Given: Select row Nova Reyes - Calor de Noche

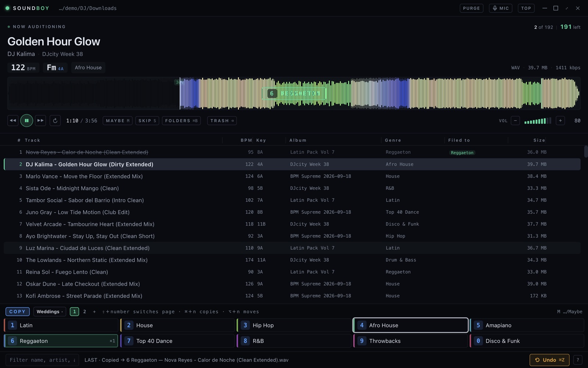Looking at the screenshot, I should click(x=292, y=152).
